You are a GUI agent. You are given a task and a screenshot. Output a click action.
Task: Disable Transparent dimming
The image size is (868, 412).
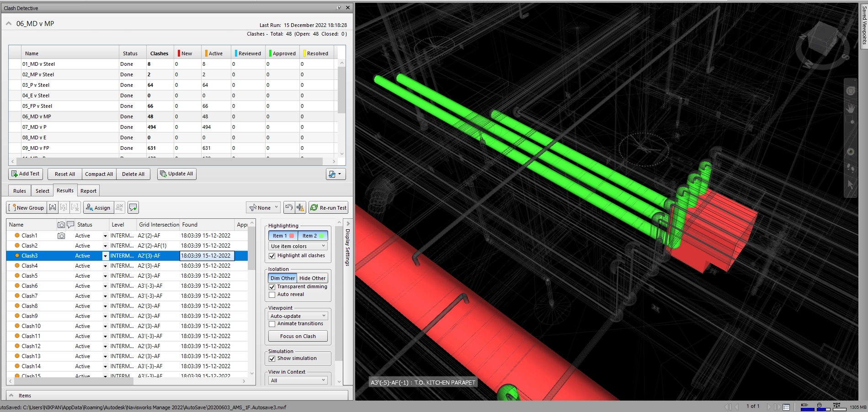(272, 287)
